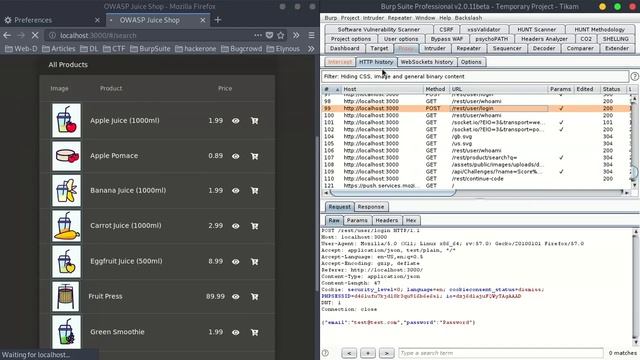Screen dimensions: 640x360
Task: Stop loading the page in Firefox
Action: [35, 36]
